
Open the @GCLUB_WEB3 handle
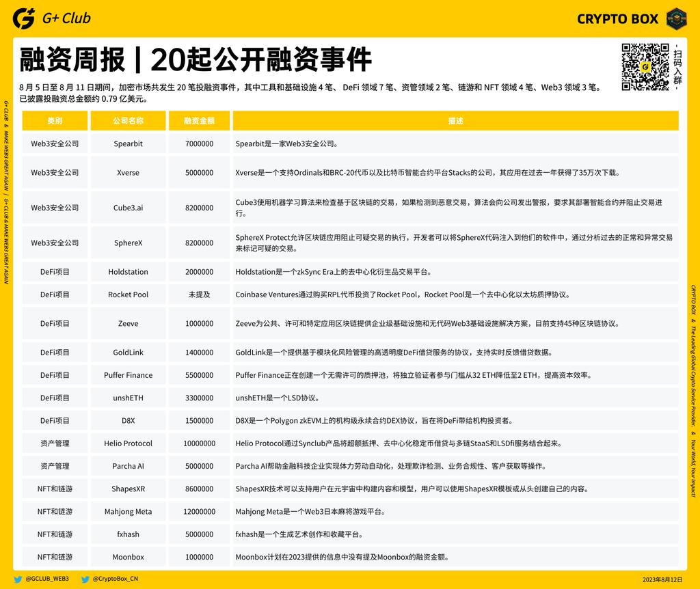47,579
